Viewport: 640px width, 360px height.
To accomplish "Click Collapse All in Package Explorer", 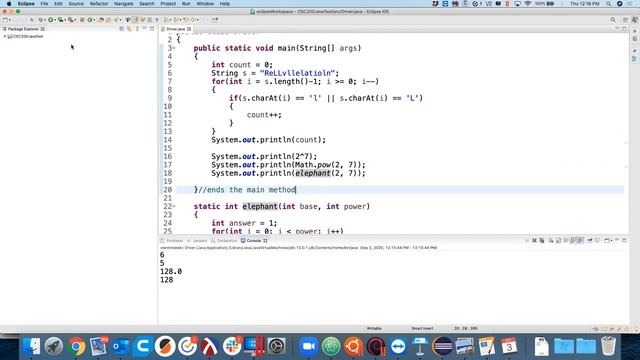I will 122,29.
